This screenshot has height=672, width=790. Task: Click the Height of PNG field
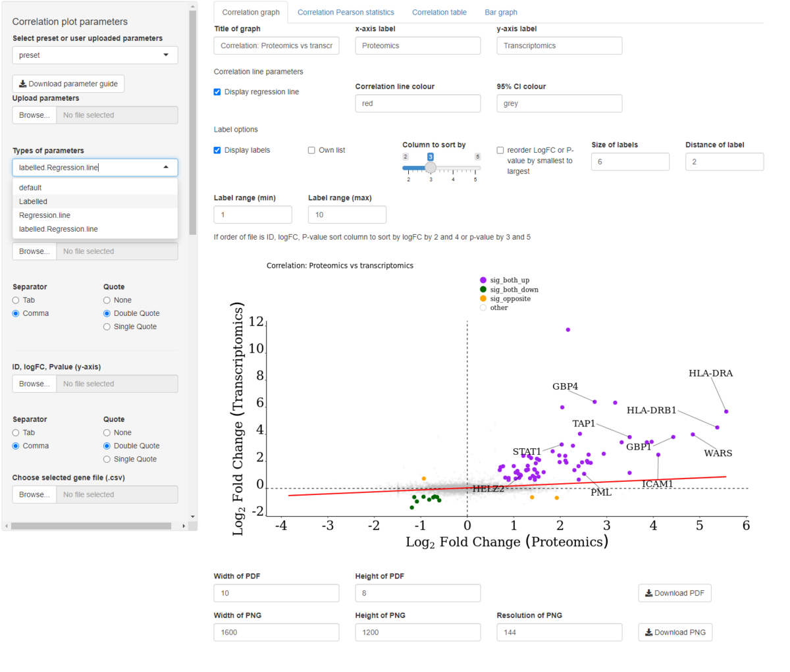pyautogui.click(x=418, y=633)
